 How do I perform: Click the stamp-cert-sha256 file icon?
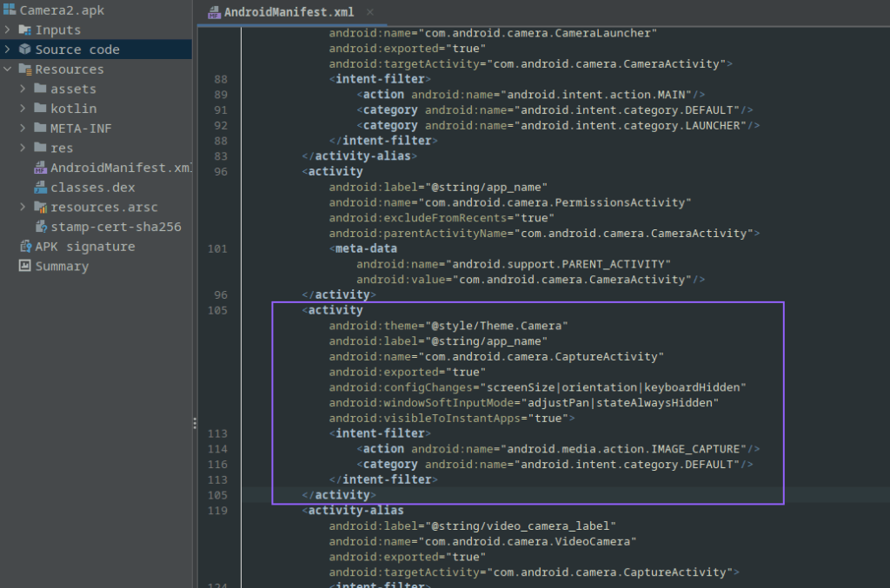click(x=40, y=227)
